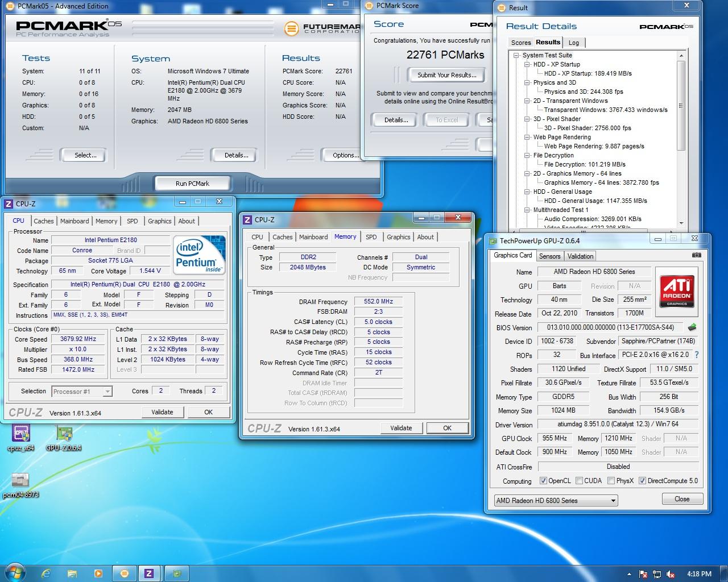Click the taskbar clock showing 4:18 PM
Viewport: 728px width, 582px height.
[x=699, y=574]
